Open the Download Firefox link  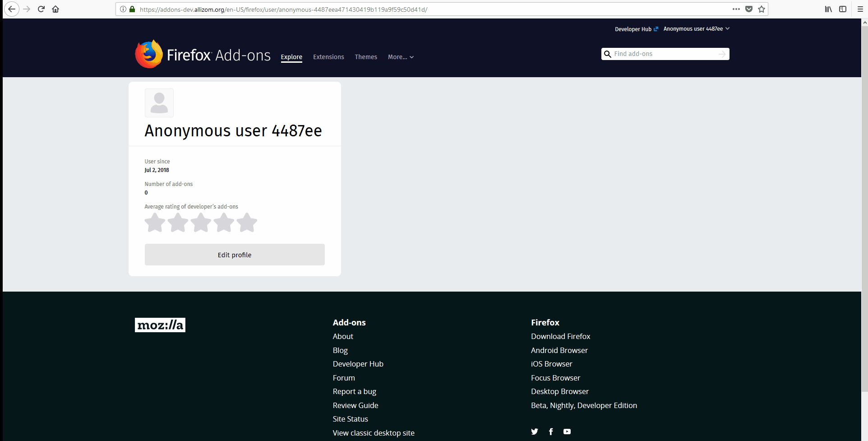pos(561,336)
